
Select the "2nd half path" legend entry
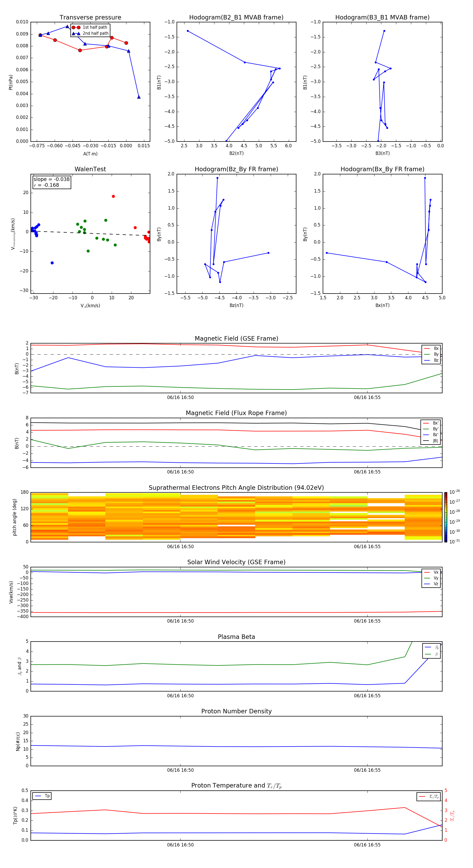point(90,33)
